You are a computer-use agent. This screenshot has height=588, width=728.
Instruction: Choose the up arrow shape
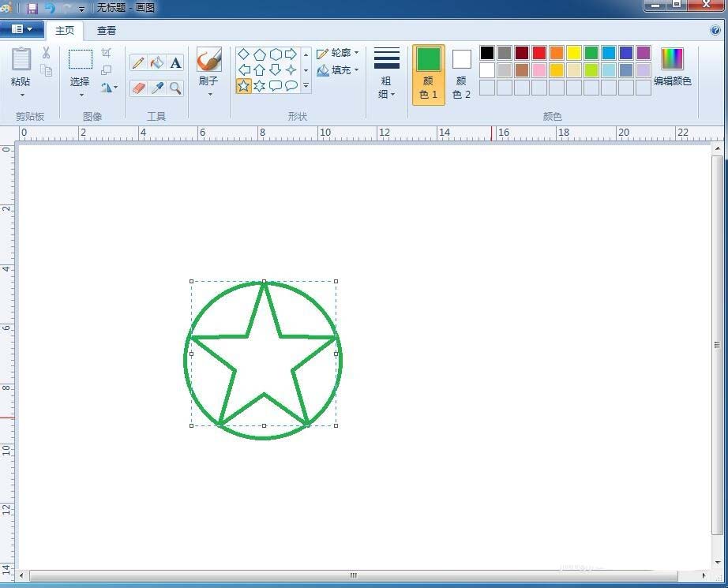[x=260, y=70]
